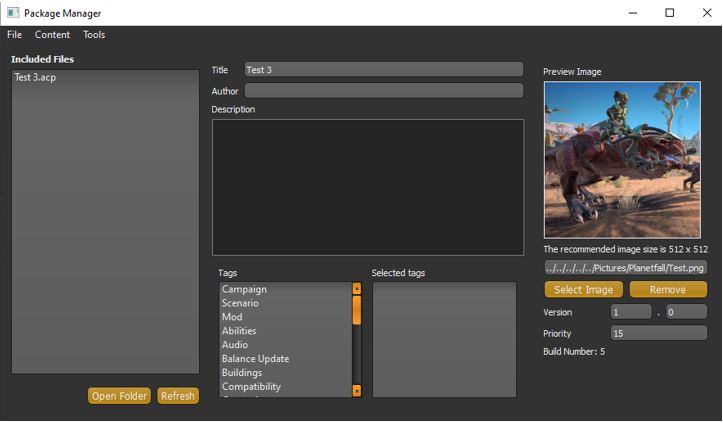This screenshot has height=423, width=723.
Task: Select the Compatibility tag
Action: tap(251, 387)
